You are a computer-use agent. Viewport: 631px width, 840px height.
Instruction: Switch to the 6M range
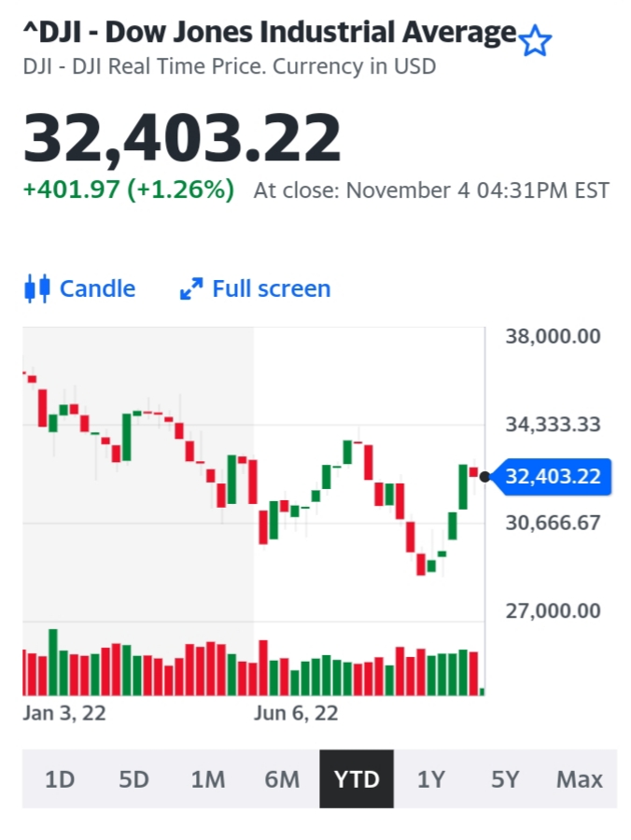pyautogui.click(x=282, y=778)
